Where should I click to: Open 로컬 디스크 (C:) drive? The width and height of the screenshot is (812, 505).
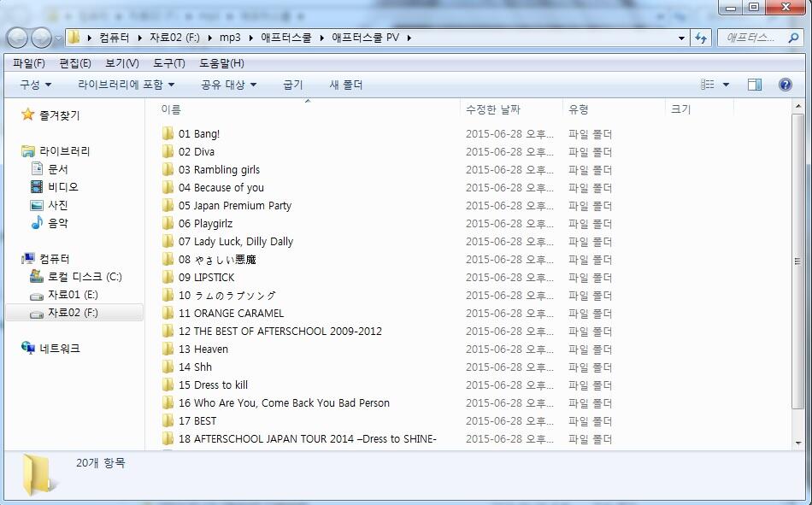click(x=85, y=277)
